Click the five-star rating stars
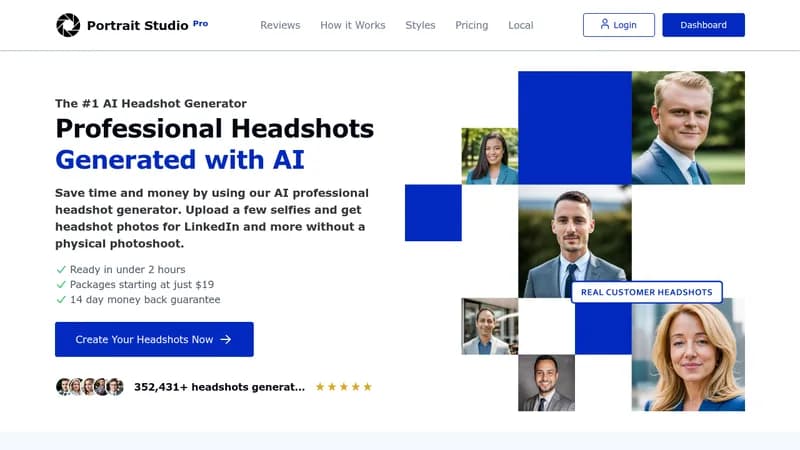Image resolution: width=800 pixels, height=450 pixels. pos(344,387)
